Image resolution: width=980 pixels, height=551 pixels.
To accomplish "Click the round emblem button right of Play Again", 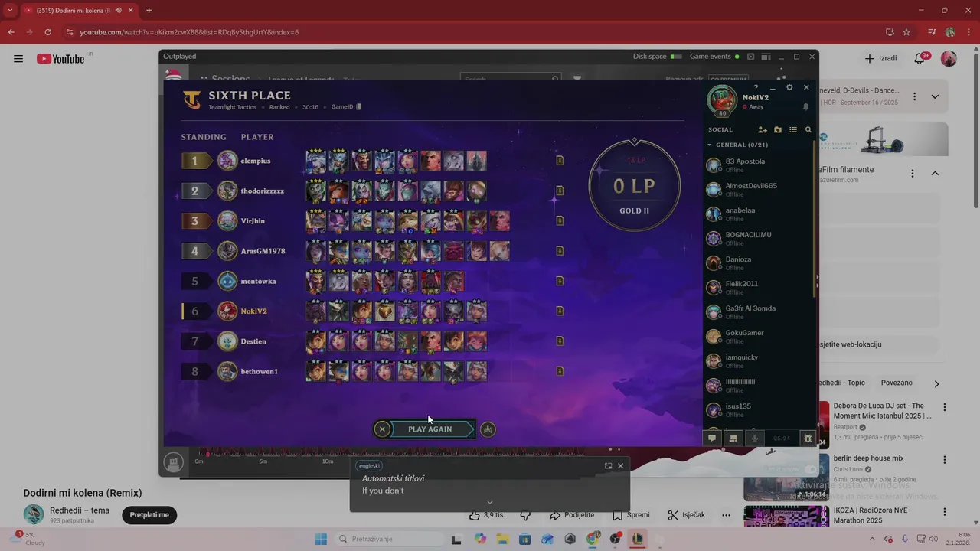I will tap(488, 429).
